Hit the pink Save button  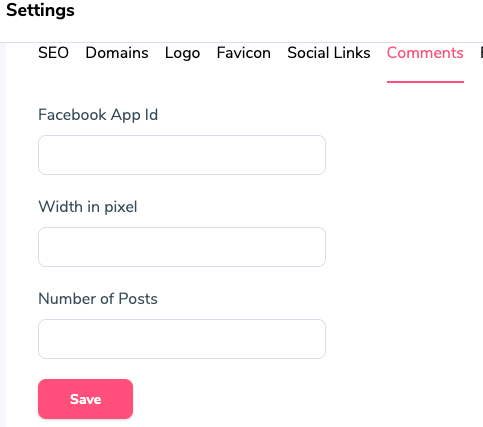click(x=85, y=399)
